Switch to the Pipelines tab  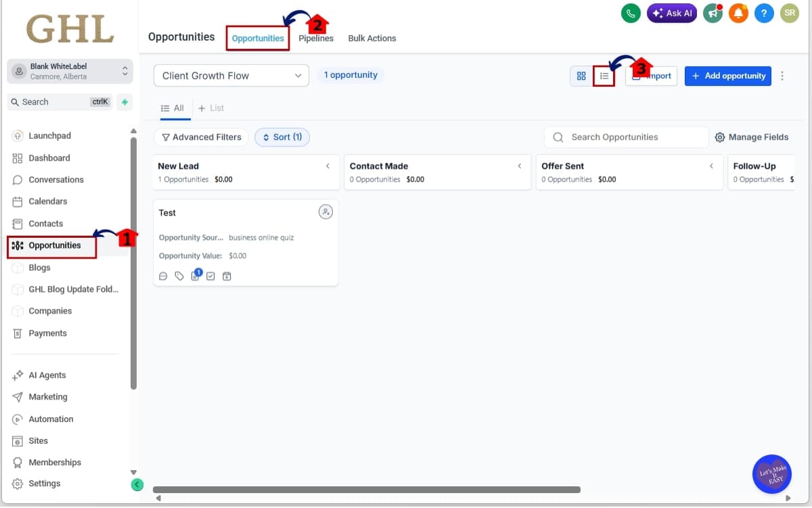pyautogui.click(x=315, y=38)
